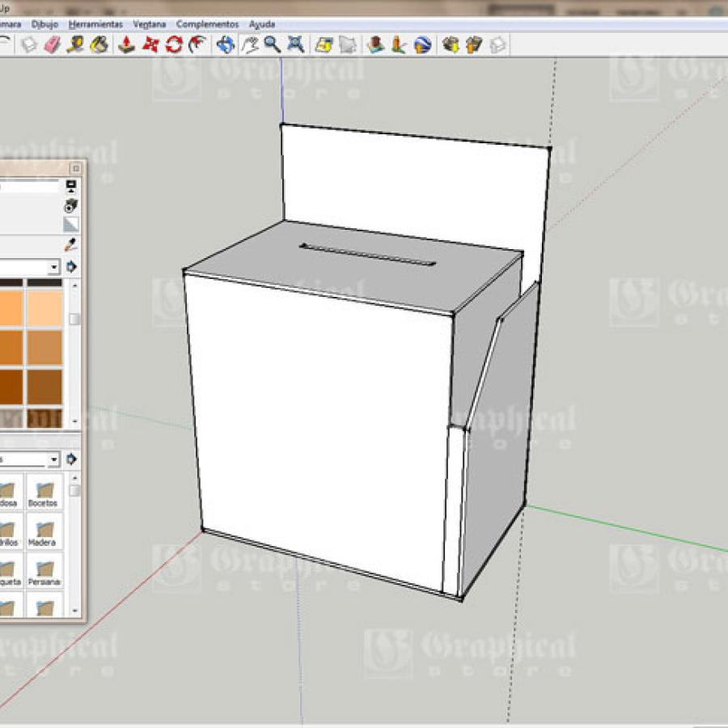The image size is (728, 728).
Task: Toggle terrain icon in the toolbar
Action: [348, 45]
